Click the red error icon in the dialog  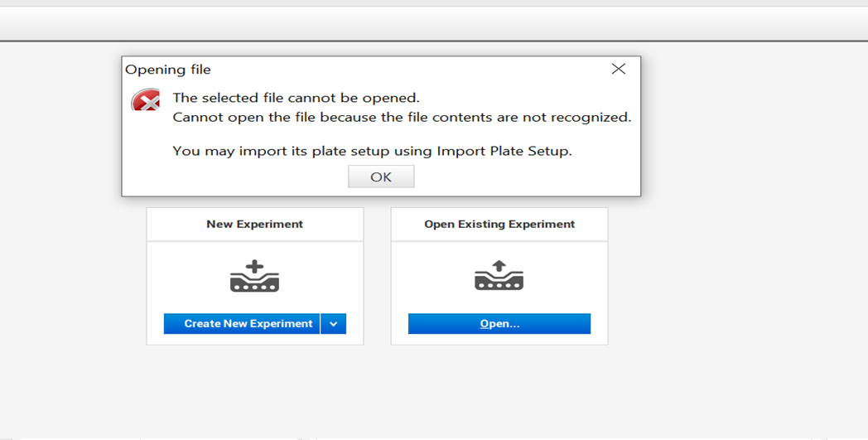click(x=146, y=101)
